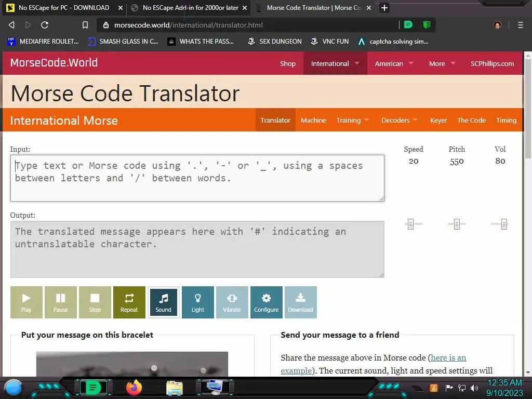The image size is (532, 399).
Task: Expand the Decoders dropdown
Action: [x=400, y=120]
